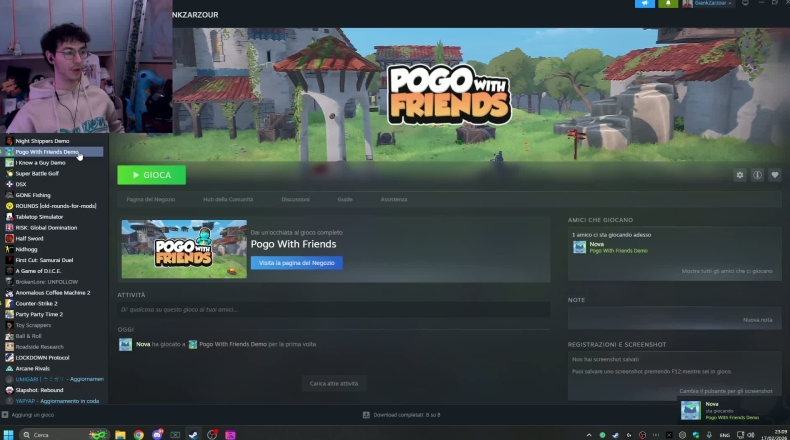
Task: Open game settings gear icon
Action: (740, 175)
